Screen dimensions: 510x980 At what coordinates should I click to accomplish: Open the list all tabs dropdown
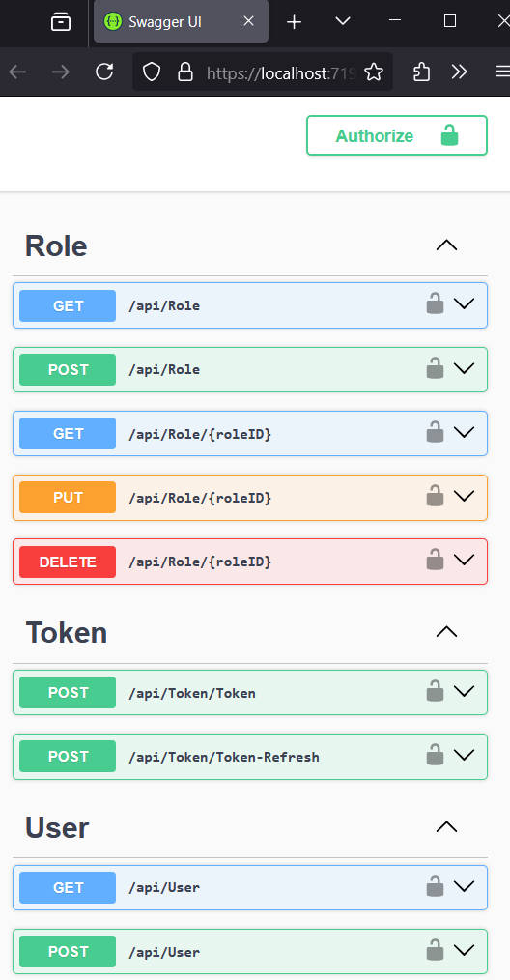[343, 21]
